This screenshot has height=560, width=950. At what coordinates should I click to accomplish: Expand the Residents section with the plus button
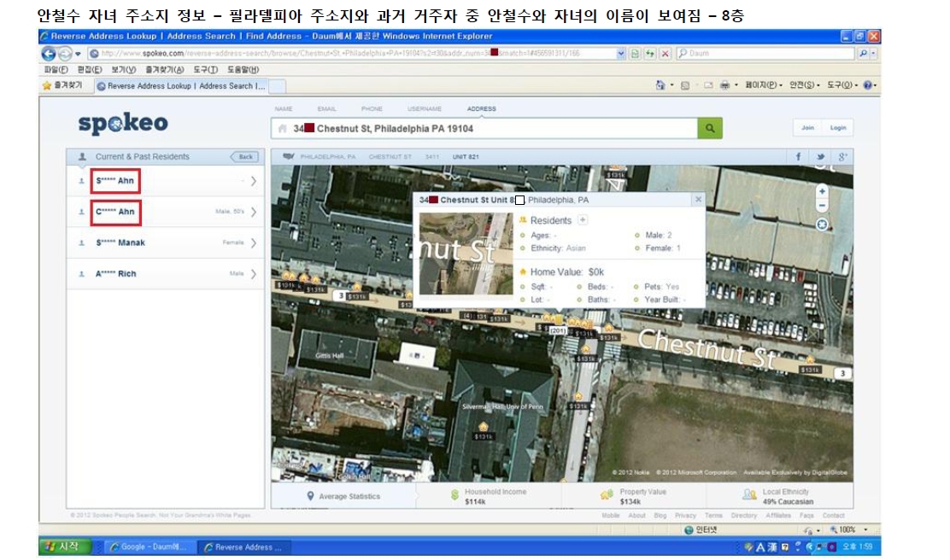pos(583,220)
